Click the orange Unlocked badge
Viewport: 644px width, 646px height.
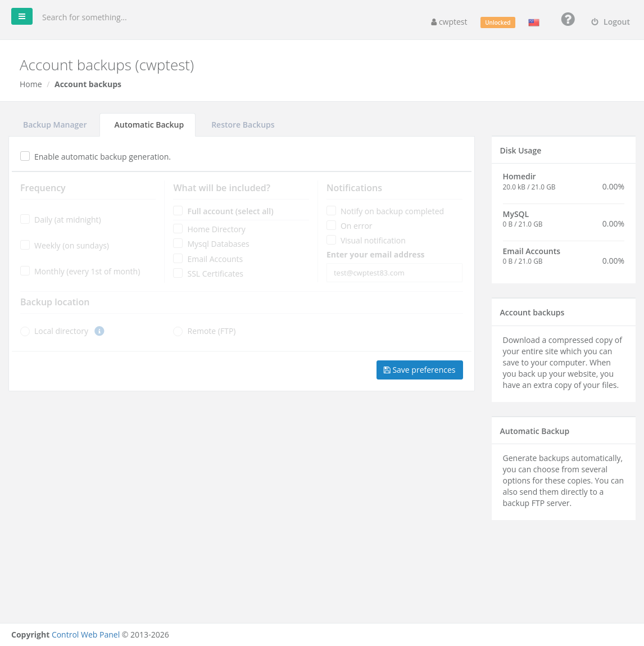tap(497, 22)
